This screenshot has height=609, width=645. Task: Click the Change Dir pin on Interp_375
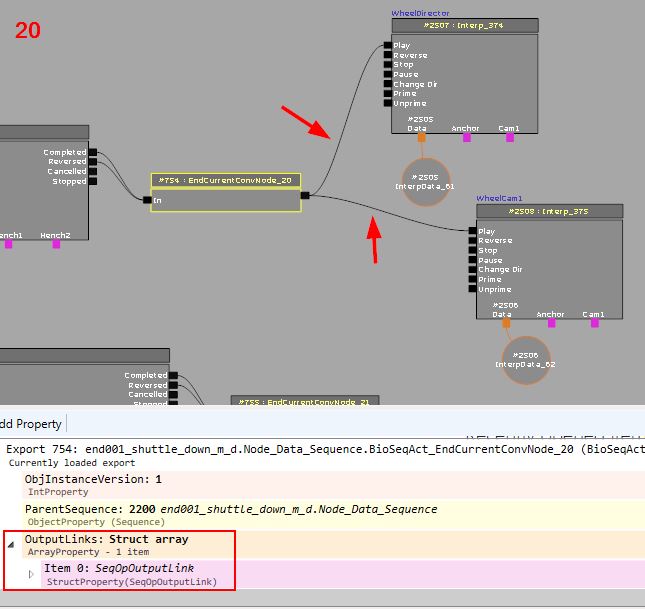tap(473, 270)
